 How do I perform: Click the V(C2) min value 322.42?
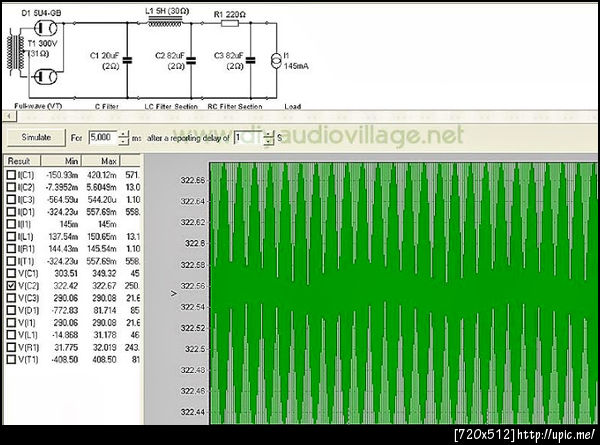click(66, 286)
